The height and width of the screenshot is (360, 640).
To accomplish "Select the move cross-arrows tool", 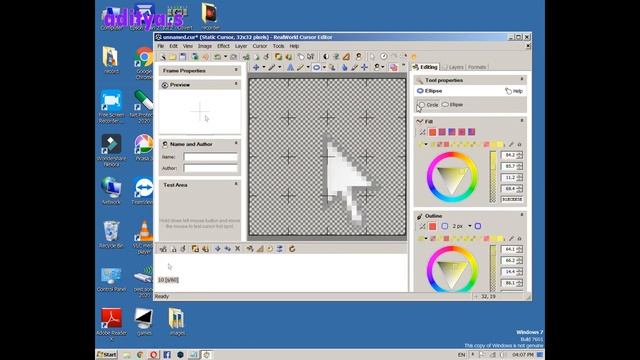I will point(256,67).
